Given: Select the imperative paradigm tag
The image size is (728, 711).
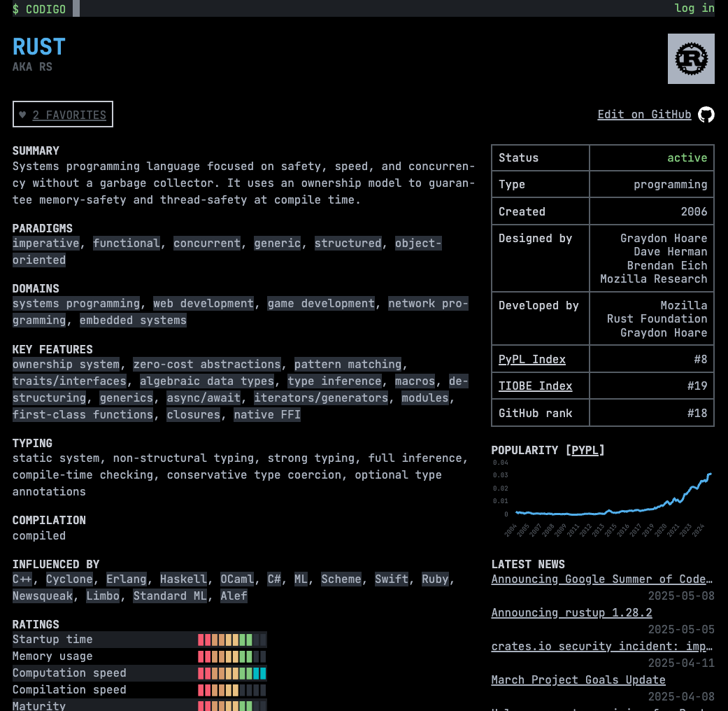Looking at the screenshot, I should (x=46, y=243).
